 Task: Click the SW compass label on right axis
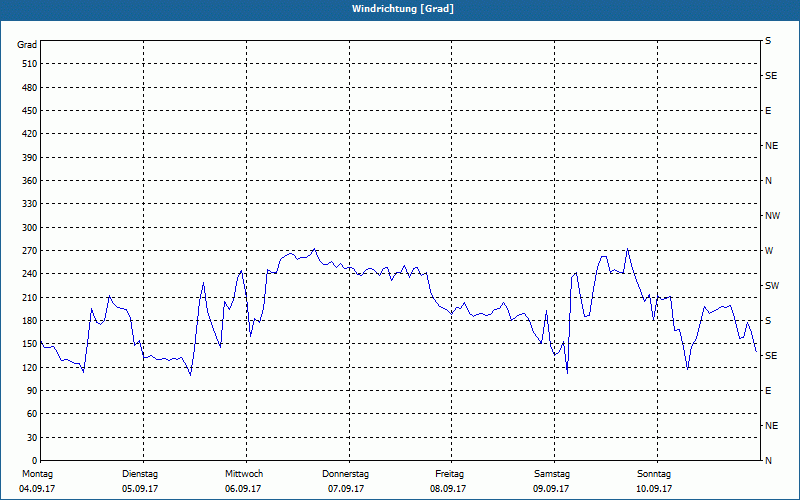tap(772, 286)
